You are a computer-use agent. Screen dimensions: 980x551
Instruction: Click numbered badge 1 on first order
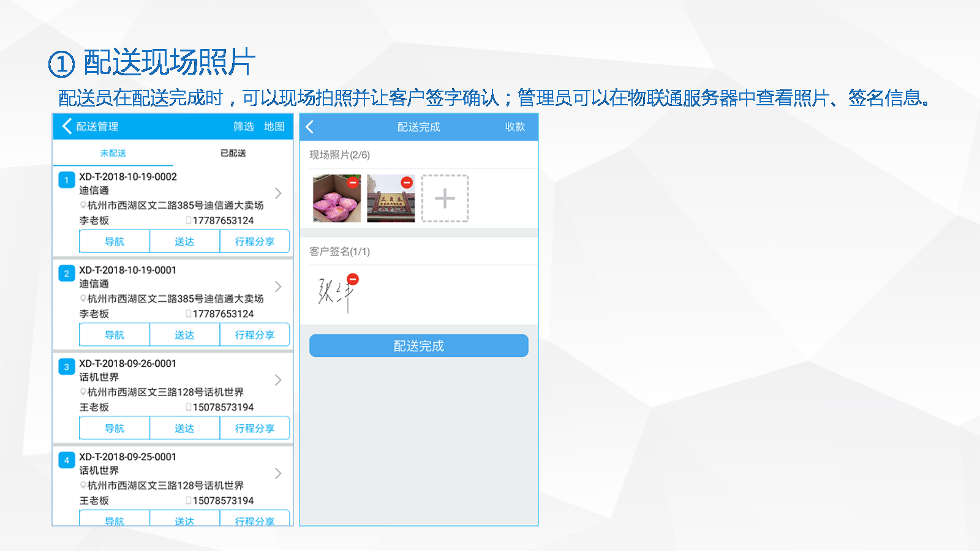coord(67,180)
